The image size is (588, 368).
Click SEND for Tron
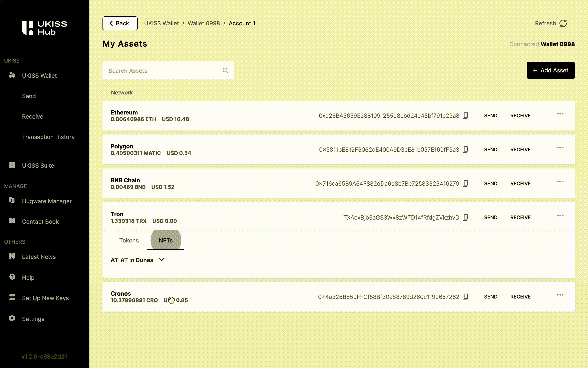point(491,217)
